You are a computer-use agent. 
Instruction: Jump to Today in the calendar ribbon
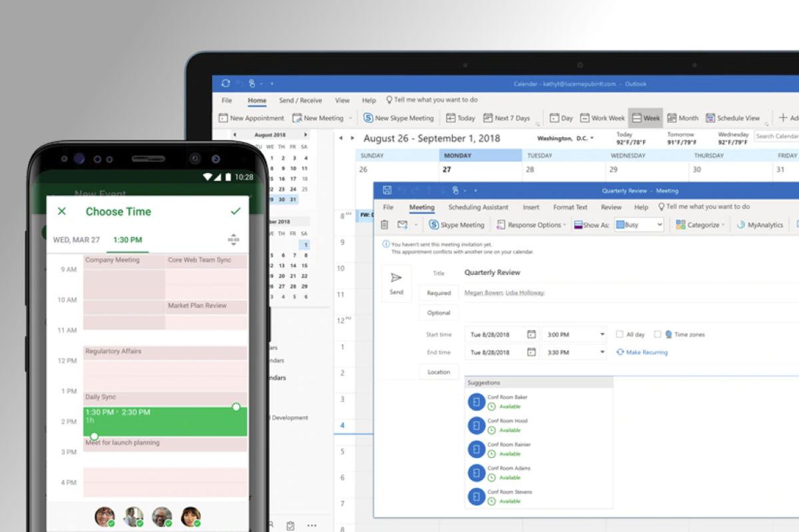pos(461,118)
